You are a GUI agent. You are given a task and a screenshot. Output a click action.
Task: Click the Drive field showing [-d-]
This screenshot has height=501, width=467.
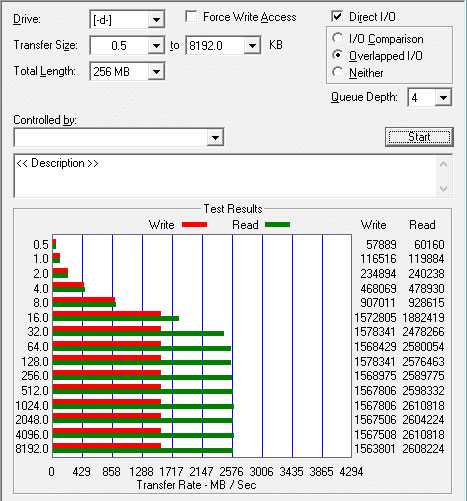[x=119, y=20]
